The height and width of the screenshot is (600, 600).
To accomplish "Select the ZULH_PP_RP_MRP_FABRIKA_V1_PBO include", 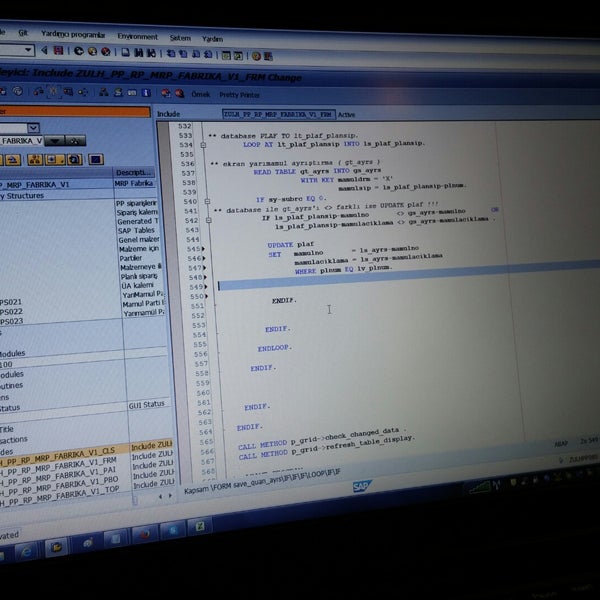I will tap(59, 486).
